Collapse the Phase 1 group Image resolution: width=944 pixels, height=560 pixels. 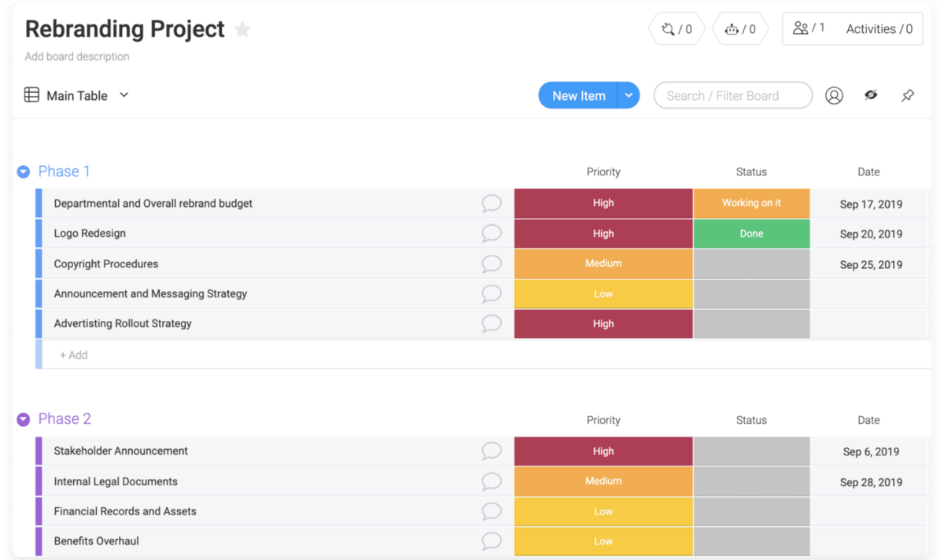click(x=24, y=172)
